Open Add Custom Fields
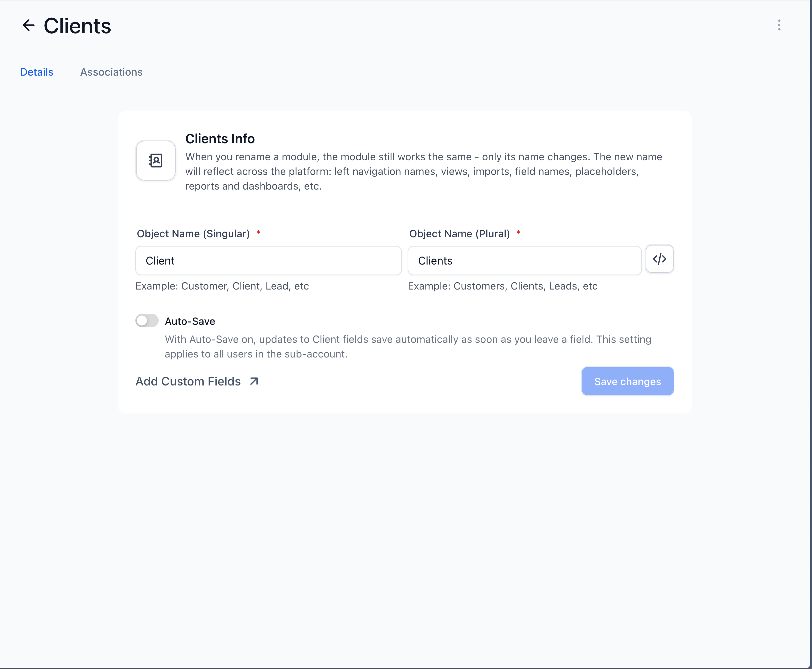The image size is (812, 669). tap(188, 381)
